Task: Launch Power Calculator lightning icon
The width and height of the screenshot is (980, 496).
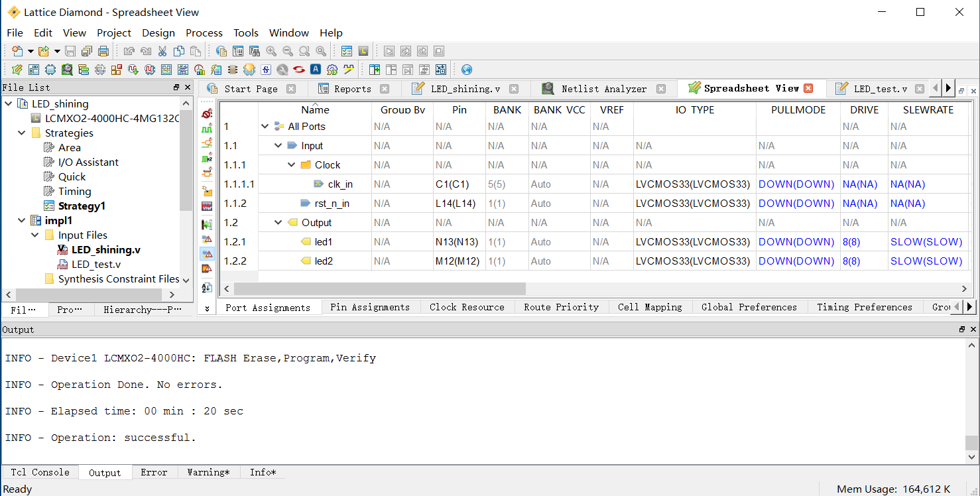Action: pos(216,70)
